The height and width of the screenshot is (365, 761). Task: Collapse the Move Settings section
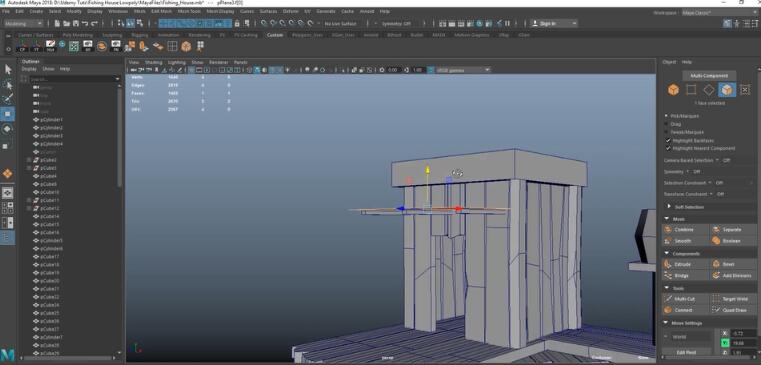666,323
